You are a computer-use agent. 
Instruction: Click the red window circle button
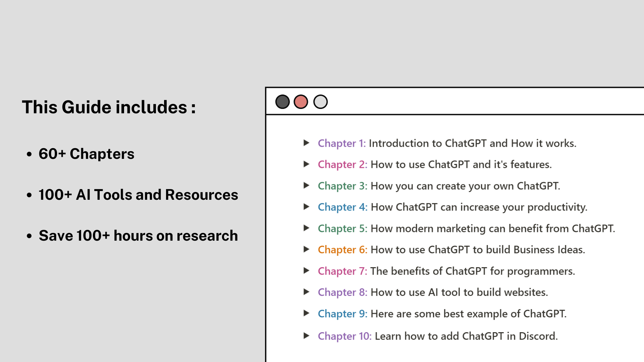[301, 102]
